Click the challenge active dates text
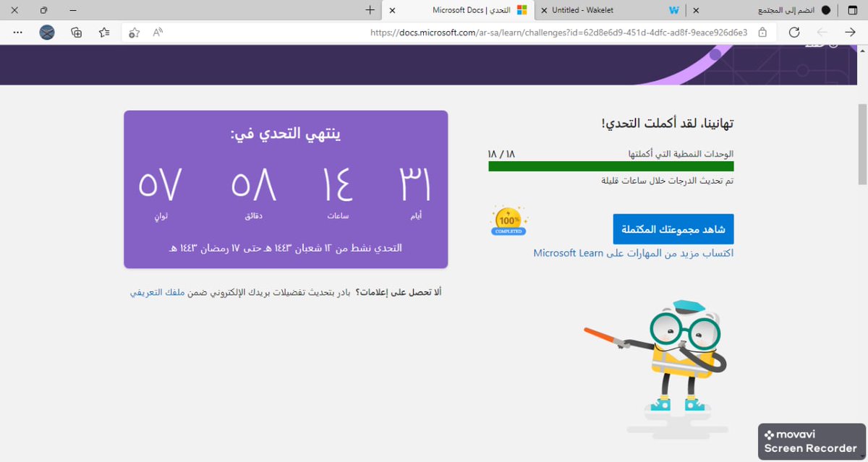Screen dimensions: 868x462 (286, 247)
